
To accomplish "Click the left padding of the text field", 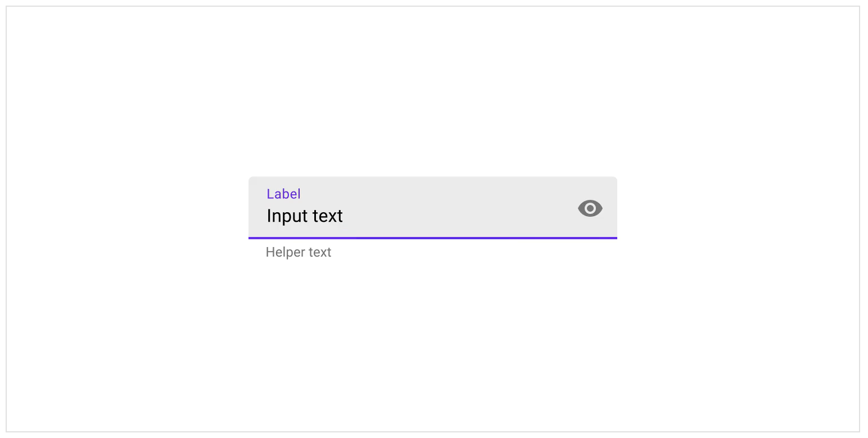I will [x=257, y=208].
